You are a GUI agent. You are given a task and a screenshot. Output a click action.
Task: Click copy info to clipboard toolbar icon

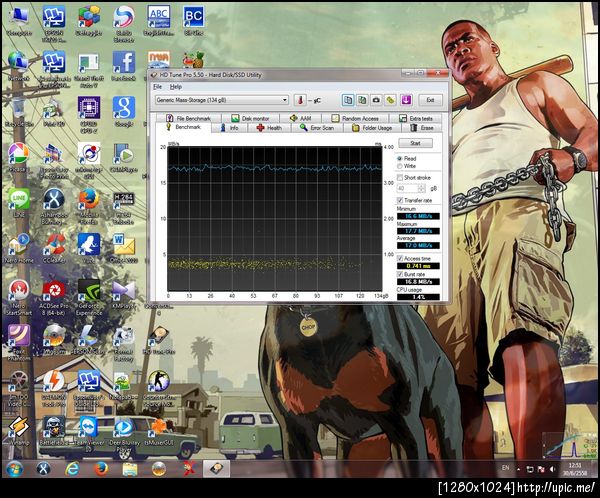[x=348, y=100]
